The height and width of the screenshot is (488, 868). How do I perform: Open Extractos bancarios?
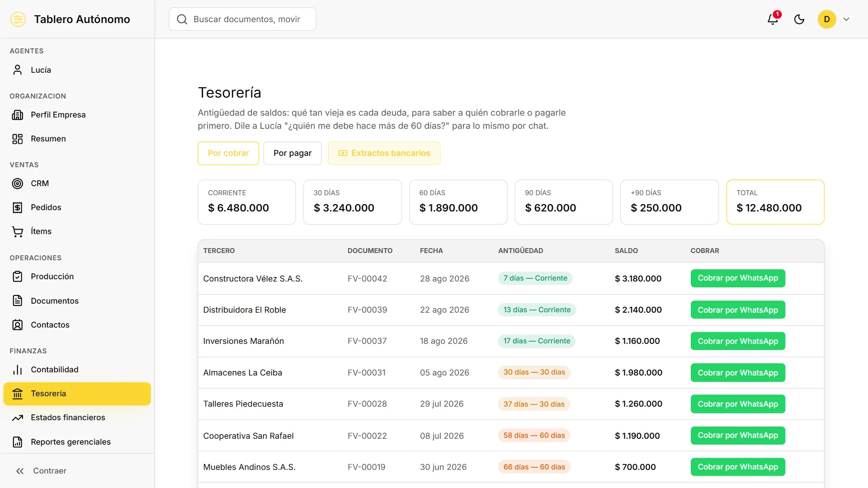(x=384, y=153)
